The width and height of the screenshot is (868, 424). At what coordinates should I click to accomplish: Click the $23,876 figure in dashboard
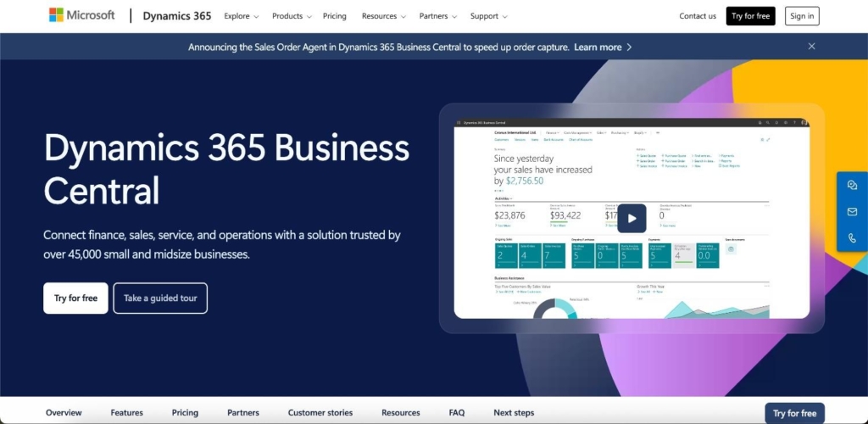tap(509, 215)
